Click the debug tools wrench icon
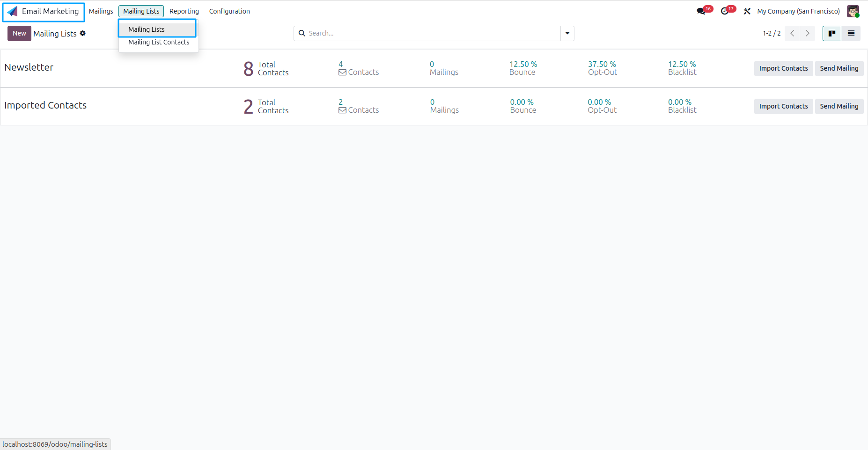 (747, 11)
